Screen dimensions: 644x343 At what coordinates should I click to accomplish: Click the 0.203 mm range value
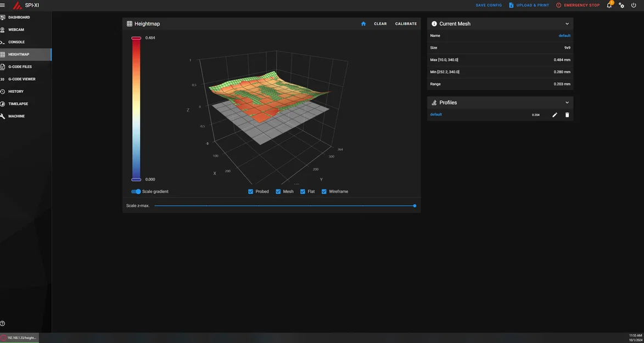(x=562, y=84)
